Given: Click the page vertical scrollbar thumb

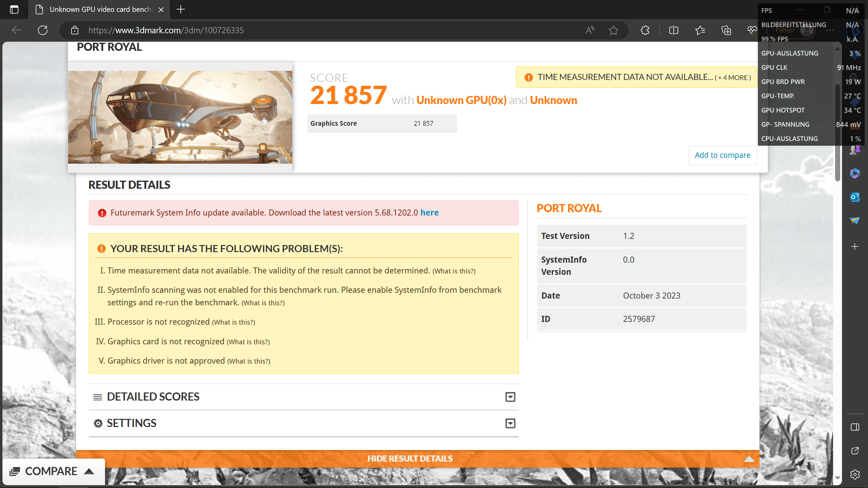Looking at the screenshot, I should tap(837, 132).
